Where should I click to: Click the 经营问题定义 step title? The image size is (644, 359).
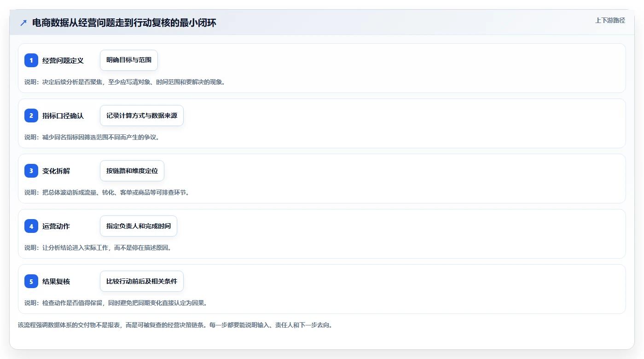63,60
